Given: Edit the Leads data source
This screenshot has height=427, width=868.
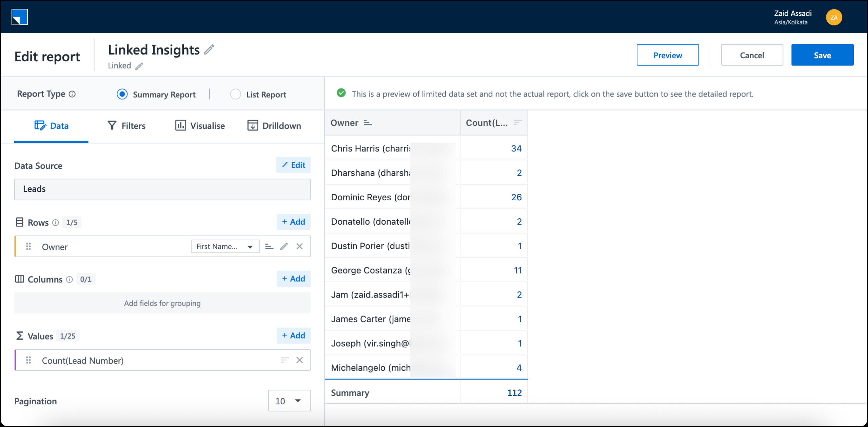Looking at the screenshot, I should [293, 165].
